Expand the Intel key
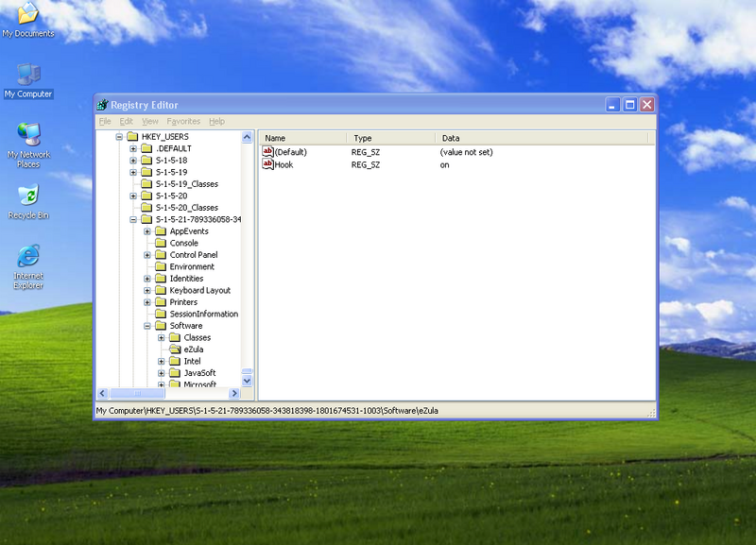The width and height of the screenshot is (756, 545). [161, 361]
